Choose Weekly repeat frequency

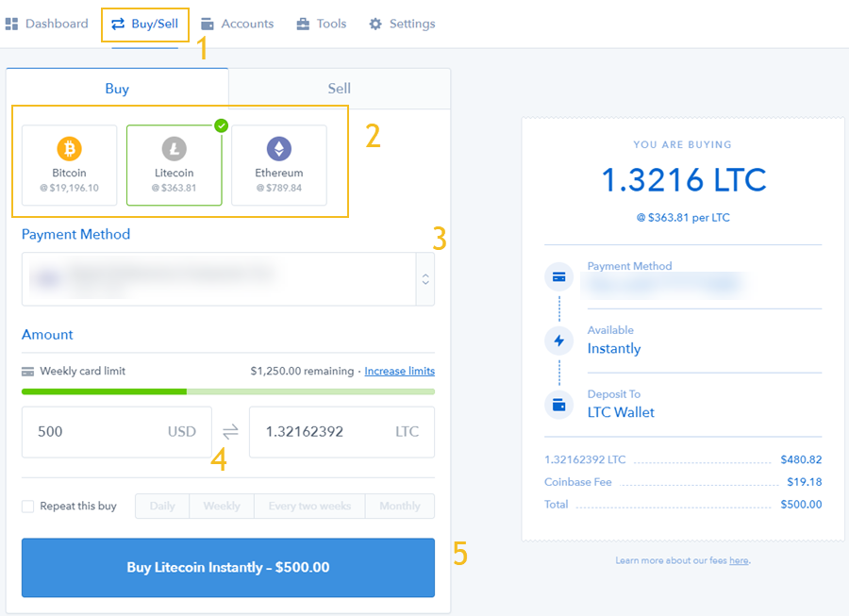(x=222, y=507)
